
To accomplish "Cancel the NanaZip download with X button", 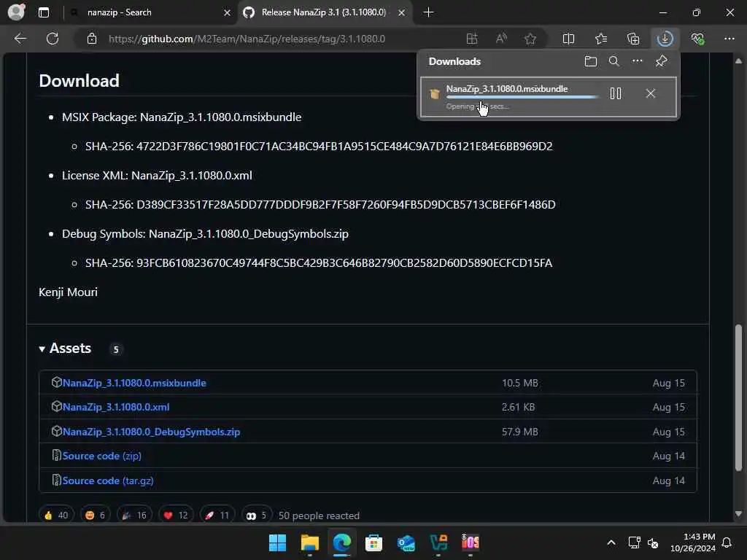I will [650, 93].
